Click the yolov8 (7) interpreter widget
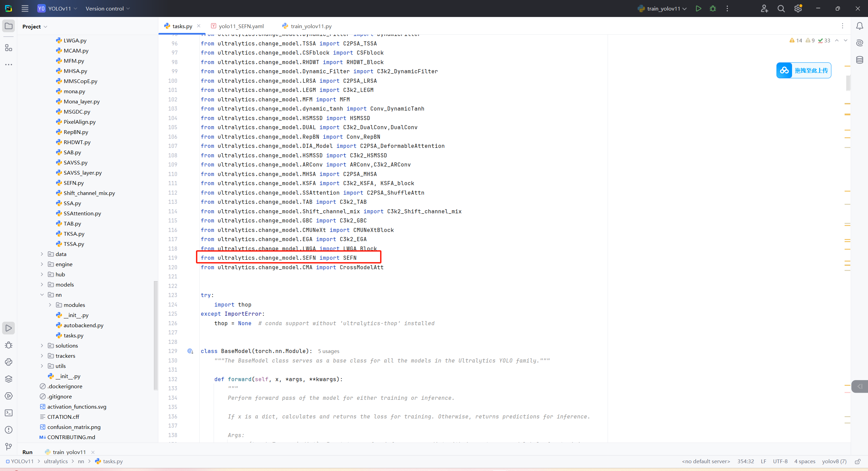Viewport: 868px width, 471px height. pos(834,461)
